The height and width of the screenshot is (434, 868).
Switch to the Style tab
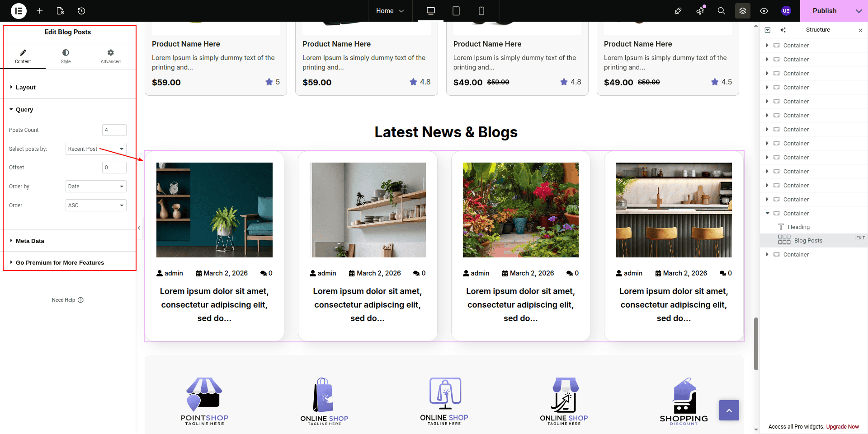tap(66, 56)
